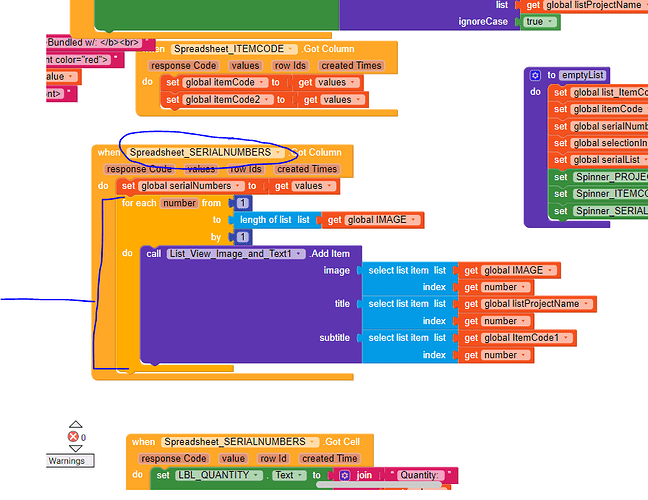Click 'response Code' parameter in the Got Cell event
648x500 pixels.
coord(174,459)
